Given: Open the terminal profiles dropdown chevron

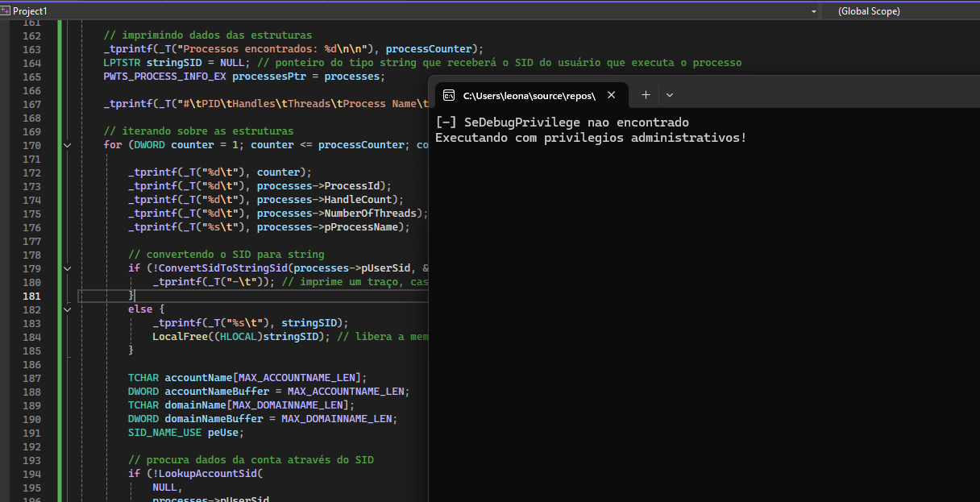Looking at the screenshot, I should tap(670, 95).
